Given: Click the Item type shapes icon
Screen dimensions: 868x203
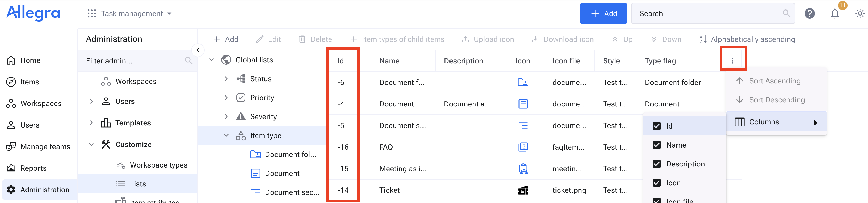Looking at the screenshot, I should [241, 135].
